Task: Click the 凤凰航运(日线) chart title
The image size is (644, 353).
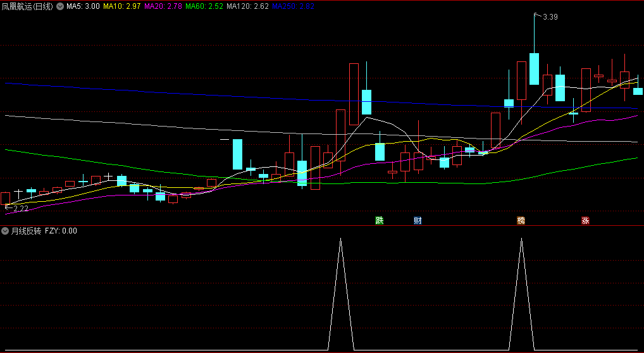Action: 28,6
